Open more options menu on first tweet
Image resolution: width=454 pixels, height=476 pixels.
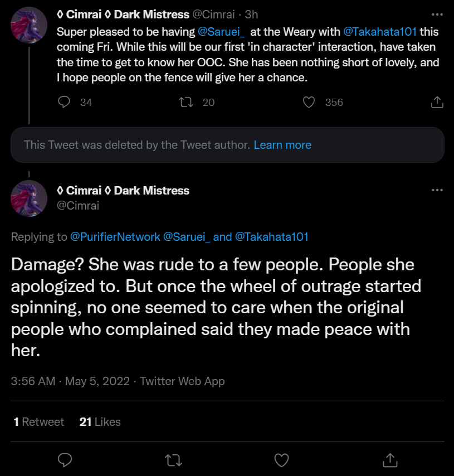pos(437,14)
